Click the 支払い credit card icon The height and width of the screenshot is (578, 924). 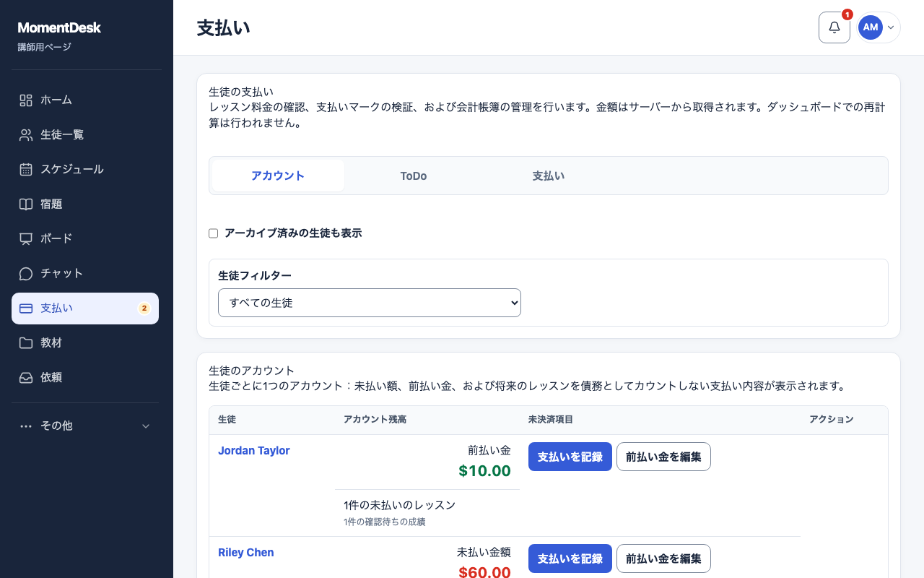pyautogui.click(x=26, y=309)
